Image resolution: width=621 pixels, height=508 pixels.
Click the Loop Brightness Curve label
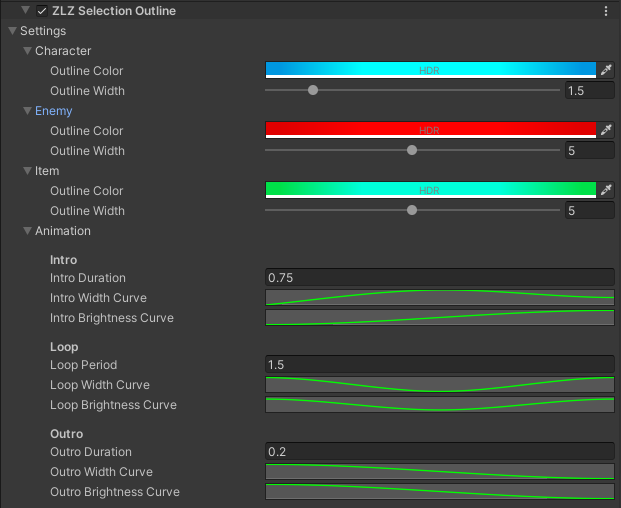113,405
